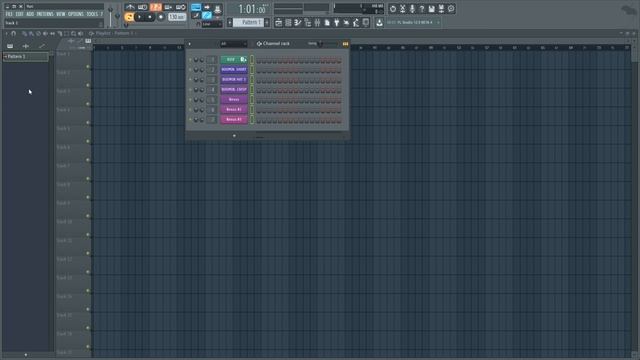
Task: Adjust the Channel rack swing slider
Action: pos(320,44)
